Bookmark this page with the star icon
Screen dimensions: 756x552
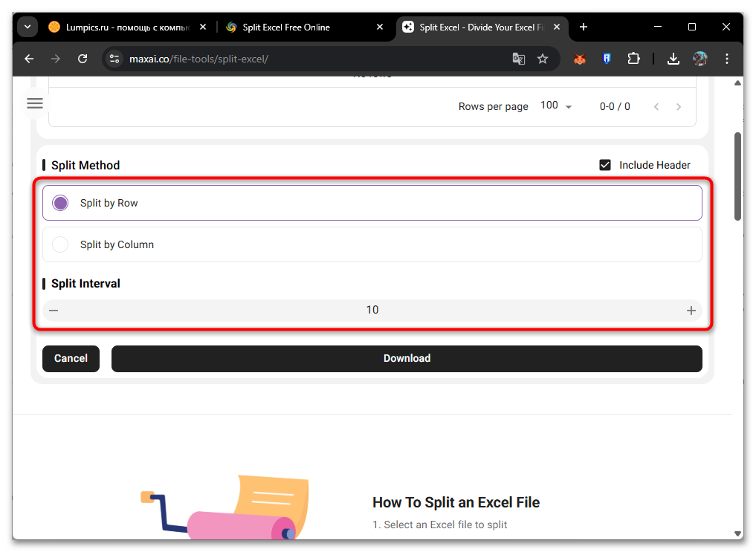point(543,59)
